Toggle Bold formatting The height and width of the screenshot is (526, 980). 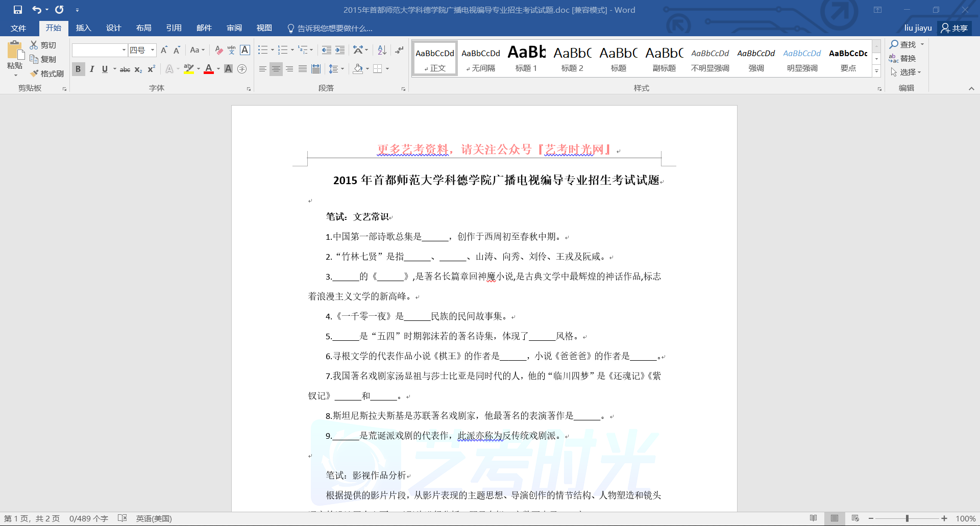coord(78,69)
